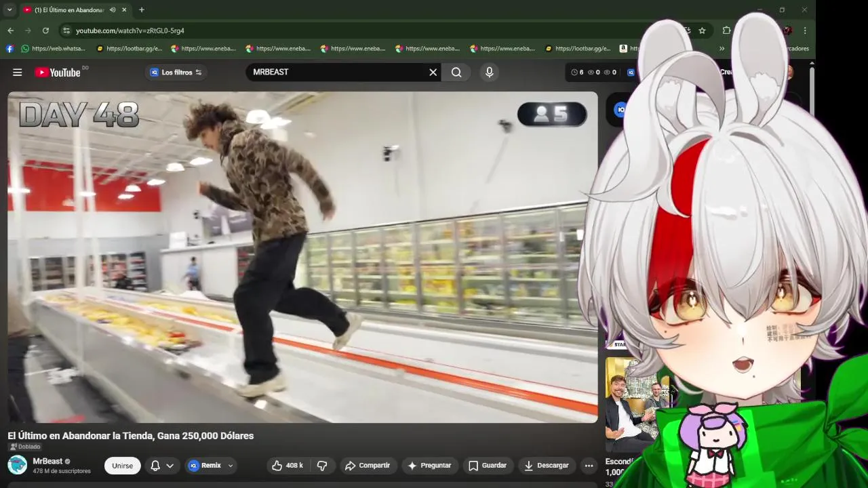Dislike the video with thumbs down
Viewport: 868px width, 488px height.
pos(322,466)
